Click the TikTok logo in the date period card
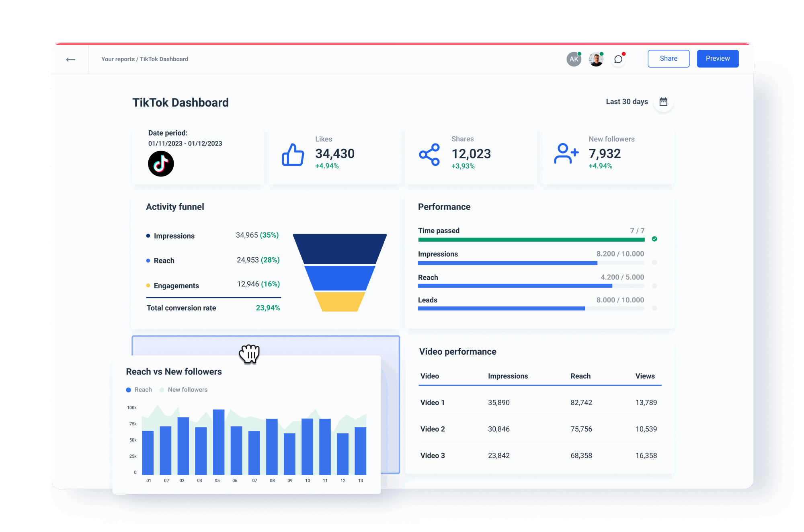804x532 pixels. (x=161, y=163)
